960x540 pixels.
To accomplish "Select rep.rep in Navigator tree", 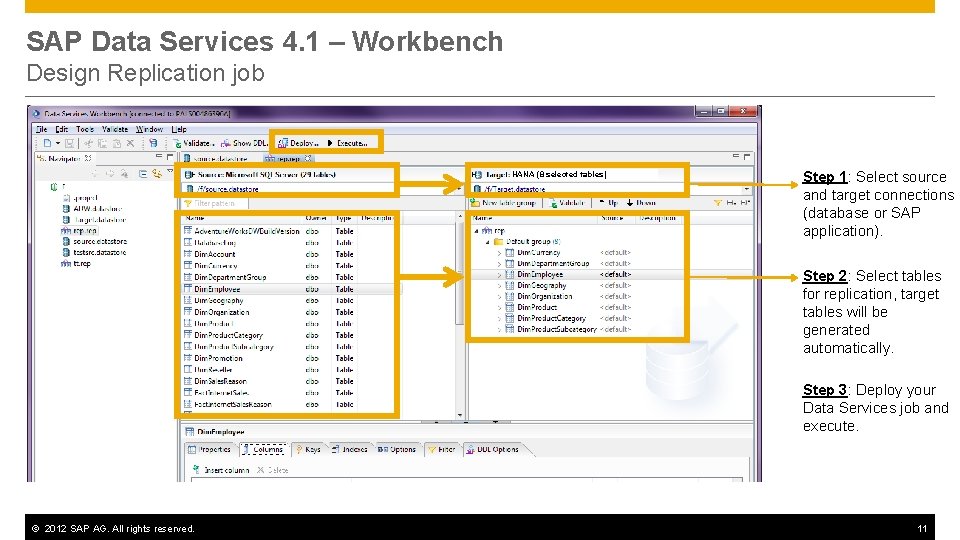I will tap(79, 231).
